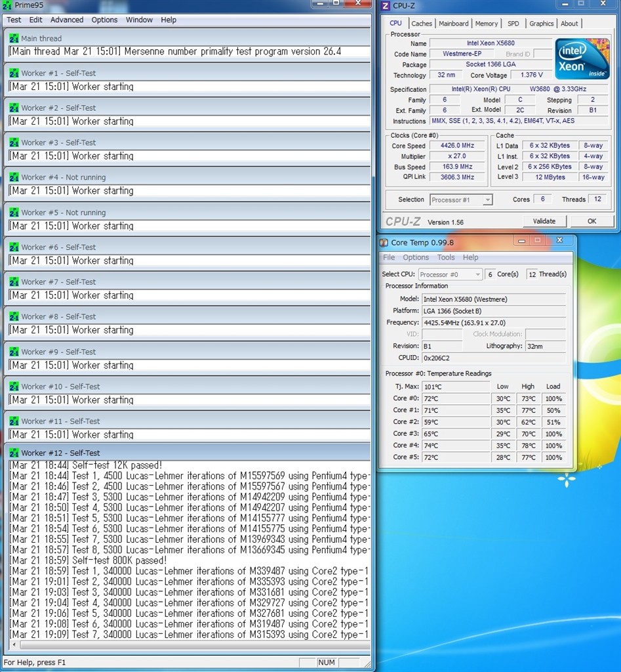Switch to the About tab in CPU-Z
The image size is (621, 672).
569,24
